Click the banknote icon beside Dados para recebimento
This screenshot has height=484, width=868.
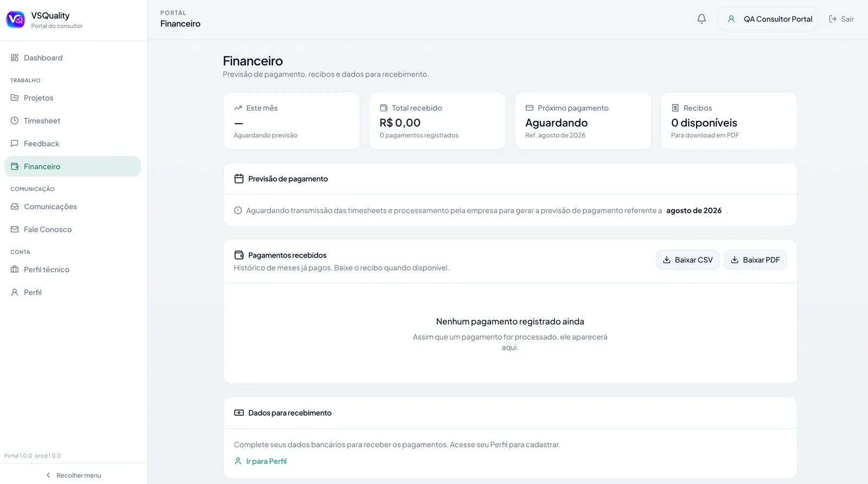click(239, 413)
